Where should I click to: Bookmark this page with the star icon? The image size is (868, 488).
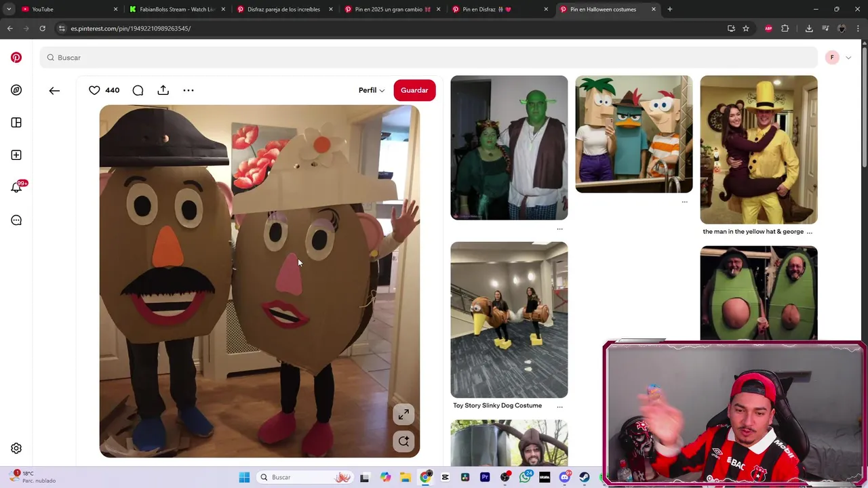746,28
